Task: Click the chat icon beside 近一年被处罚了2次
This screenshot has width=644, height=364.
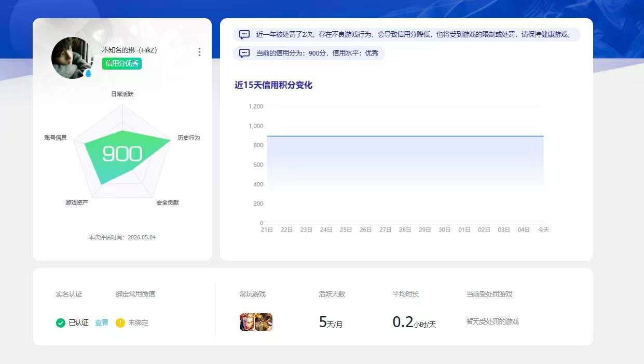Action: pyautogui.click(x=244, y=35)
